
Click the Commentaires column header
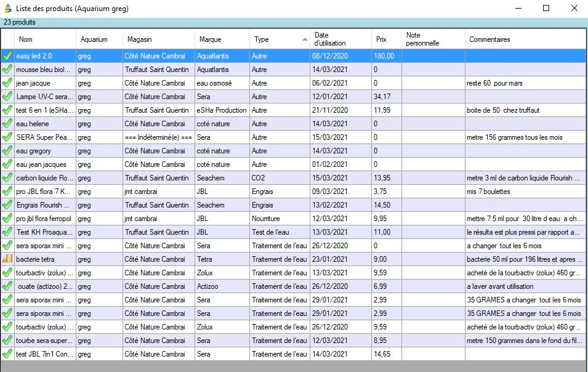(526, 39)
